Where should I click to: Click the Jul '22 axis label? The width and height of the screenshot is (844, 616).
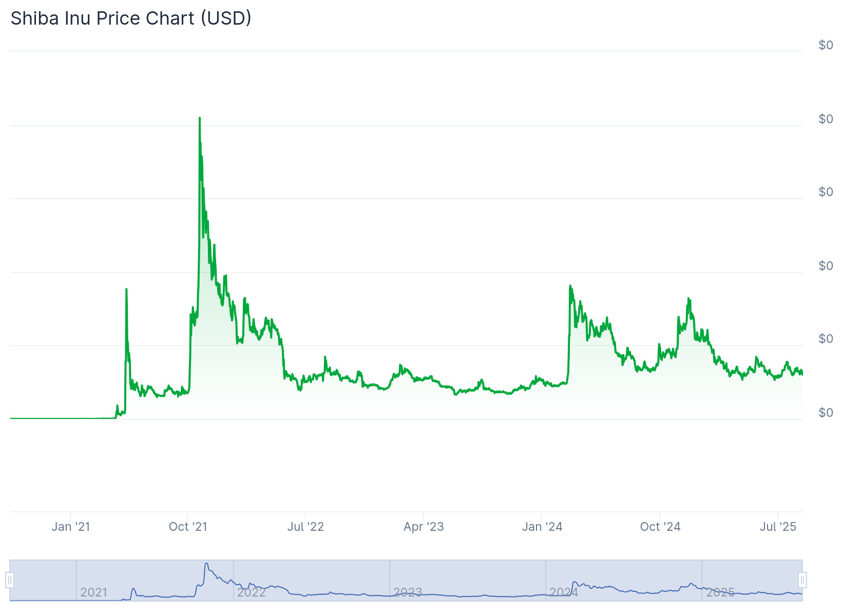[305, 527]
